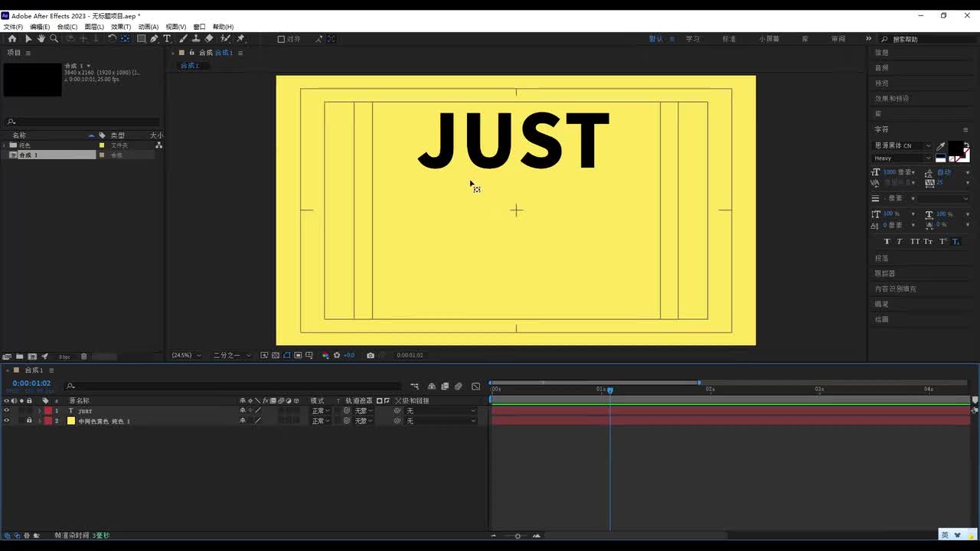Image resolution: width=980 pixels, height=551 pixels.
Task: Open the 动画(A) menu
Action: point(149,27)
